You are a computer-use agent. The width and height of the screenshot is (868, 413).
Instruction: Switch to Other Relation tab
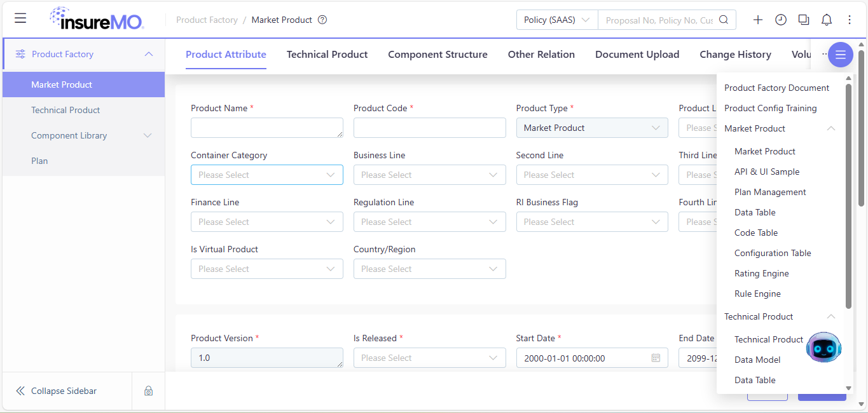pos(541,55)
